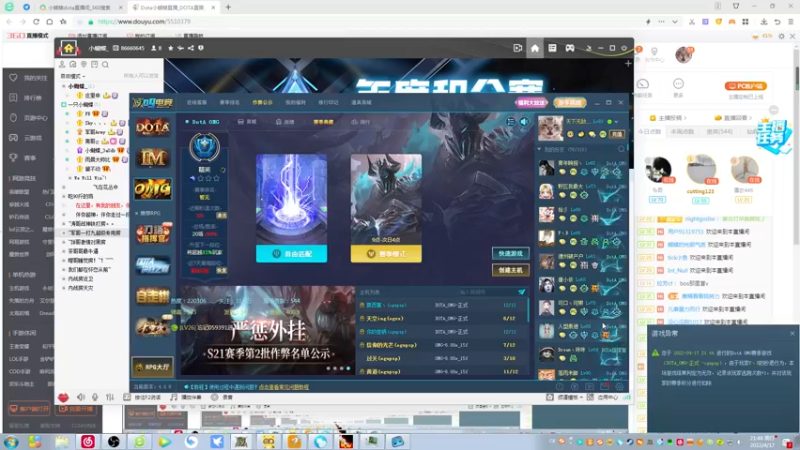The height and width of the screenshot is (450, 800).
Task: Click 充值 recharge button under username
Action: (617, 134)
